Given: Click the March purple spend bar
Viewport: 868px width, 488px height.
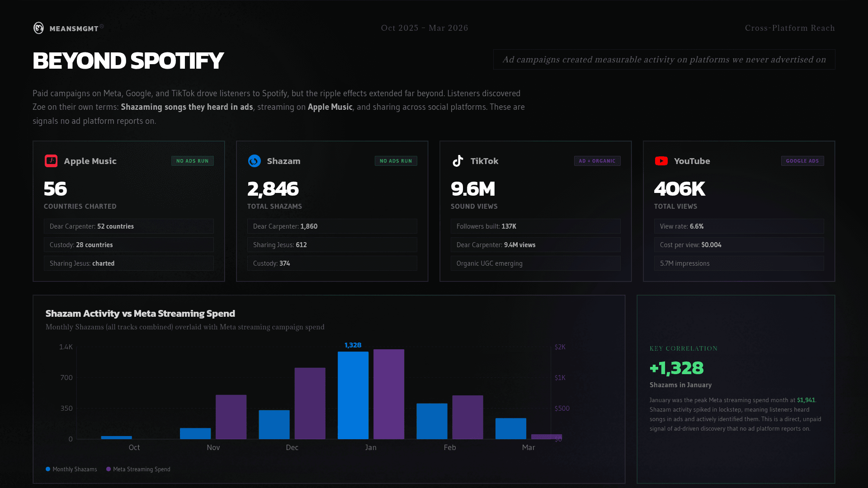Looking at the screenshot, I should [547, 436].
